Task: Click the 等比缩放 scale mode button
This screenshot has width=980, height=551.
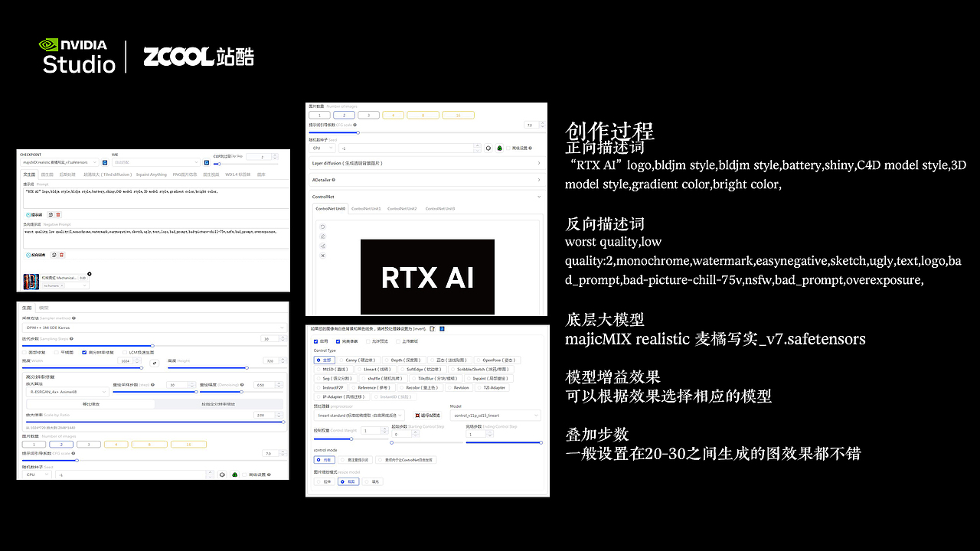Action: click(90, 404)
